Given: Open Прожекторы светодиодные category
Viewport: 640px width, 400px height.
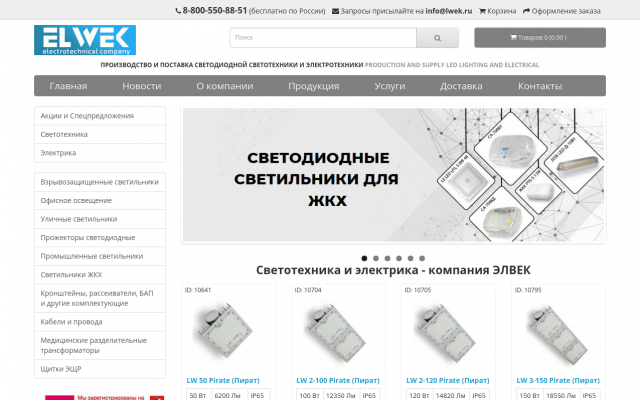Looking at the screenshot, I should pos(100,238).
